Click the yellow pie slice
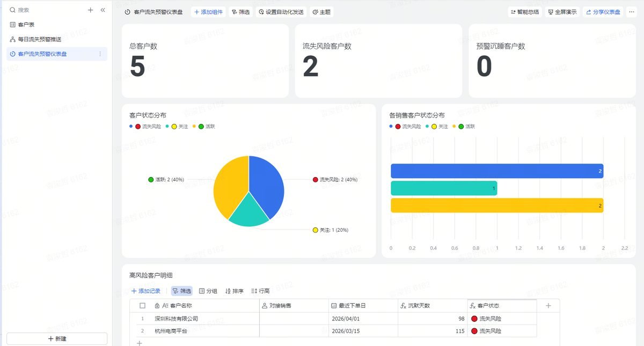Image resolution: width=644 pixels, height=346 pixels. coord(230,185)
